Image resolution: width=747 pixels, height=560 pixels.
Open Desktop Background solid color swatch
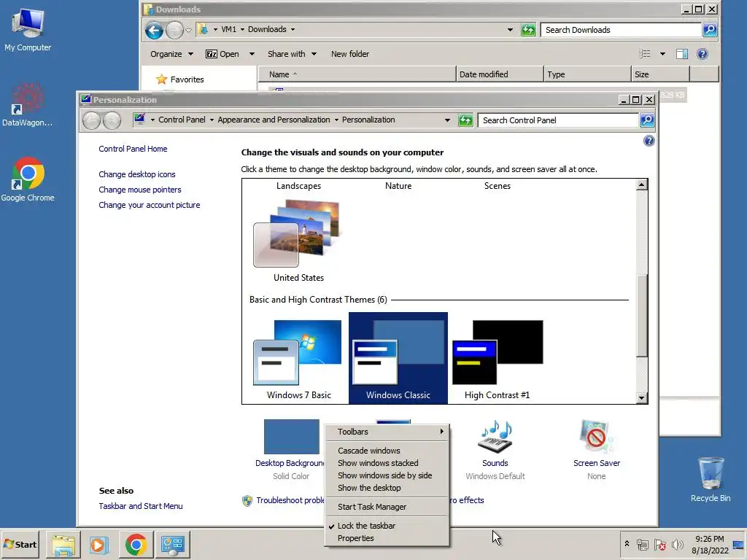292,437
